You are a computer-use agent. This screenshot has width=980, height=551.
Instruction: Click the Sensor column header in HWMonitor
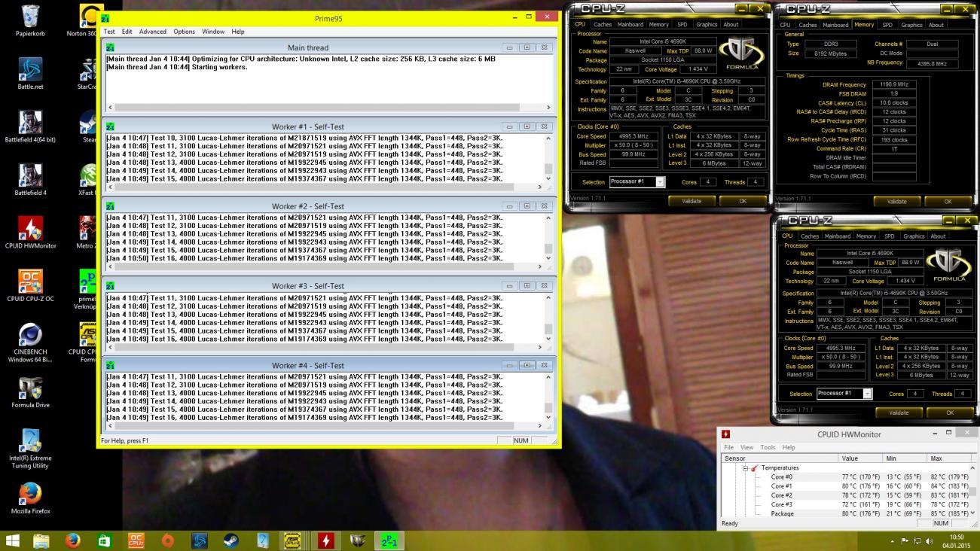[x=780, y=458]
